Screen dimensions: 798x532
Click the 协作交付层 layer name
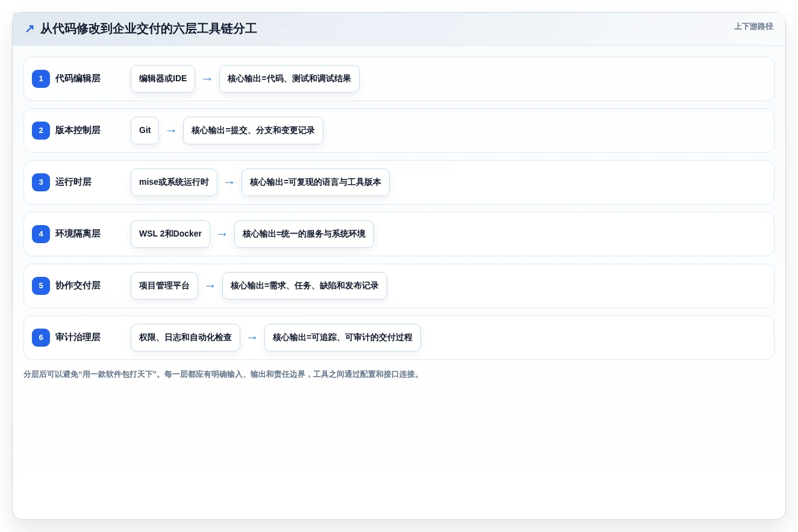tap(78, 286)
